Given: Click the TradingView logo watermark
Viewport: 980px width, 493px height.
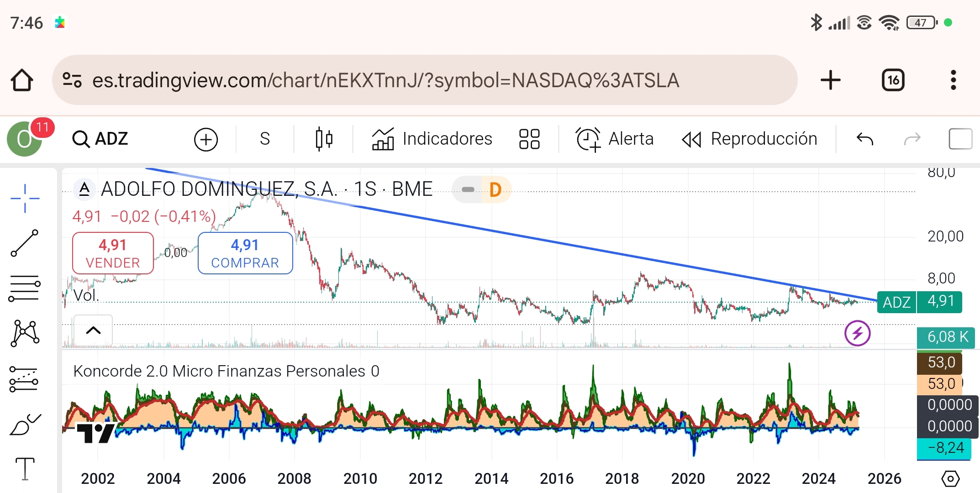Looking at the screenshot, I should [95, 433].
